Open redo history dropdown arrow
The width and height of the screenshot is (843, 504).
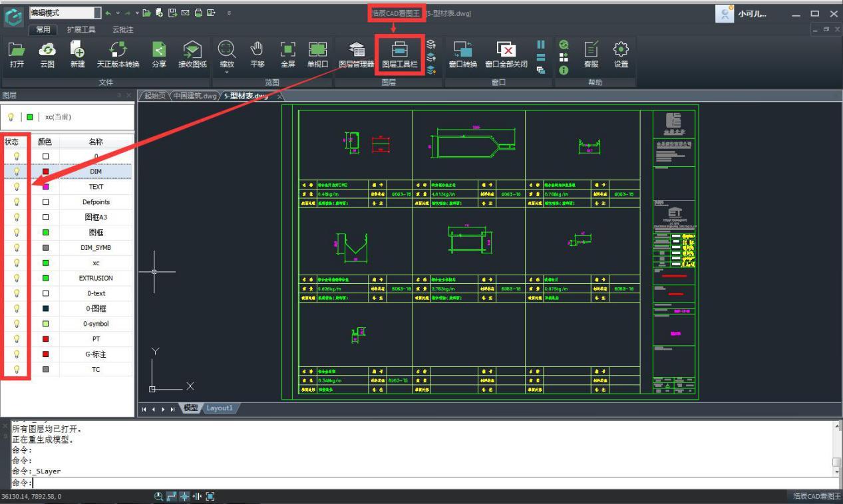(137, 13)
